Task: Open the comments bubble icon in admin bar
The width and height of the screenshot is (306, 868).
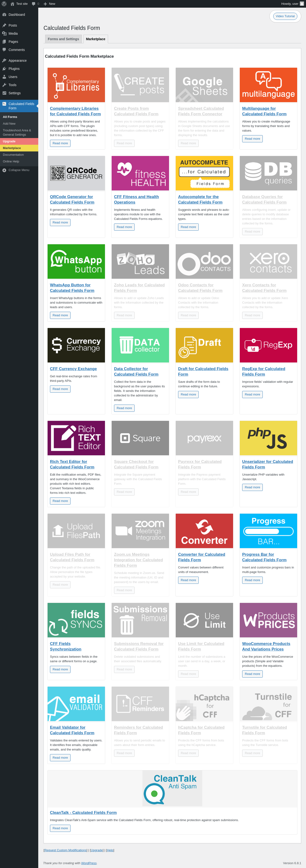Action: click(x=34, y=4)
